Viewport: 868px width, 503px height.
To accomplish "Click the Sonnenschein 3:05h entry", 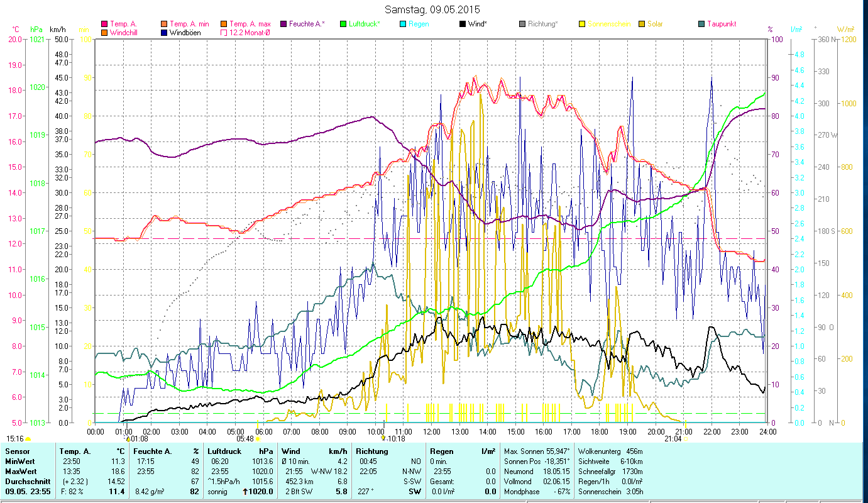I will pos(610,491).
